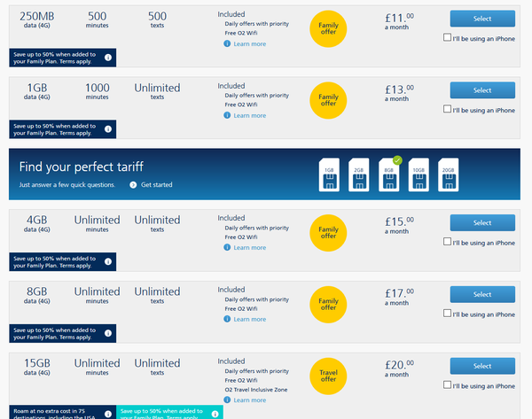Viewport: 532px width, 419px height.
Task: Click the 10GB SIM card icon
Action: click(419, 175)
